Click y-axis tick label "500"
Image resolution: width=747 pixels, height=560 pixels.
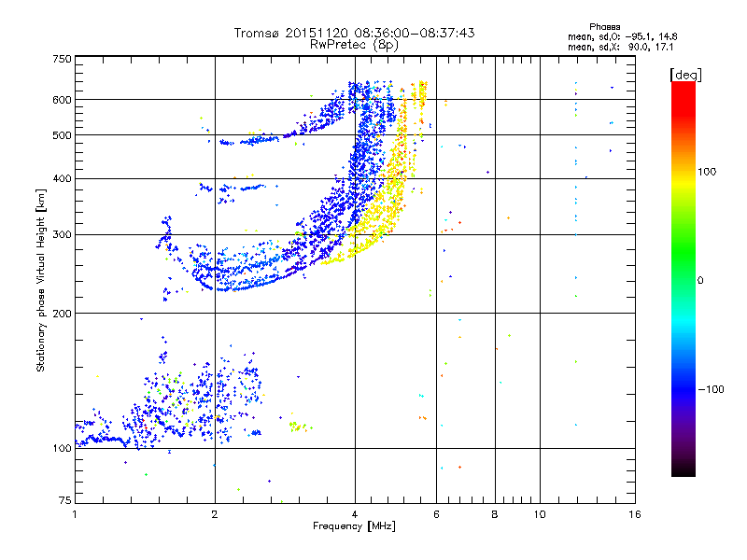pos(62,135)
